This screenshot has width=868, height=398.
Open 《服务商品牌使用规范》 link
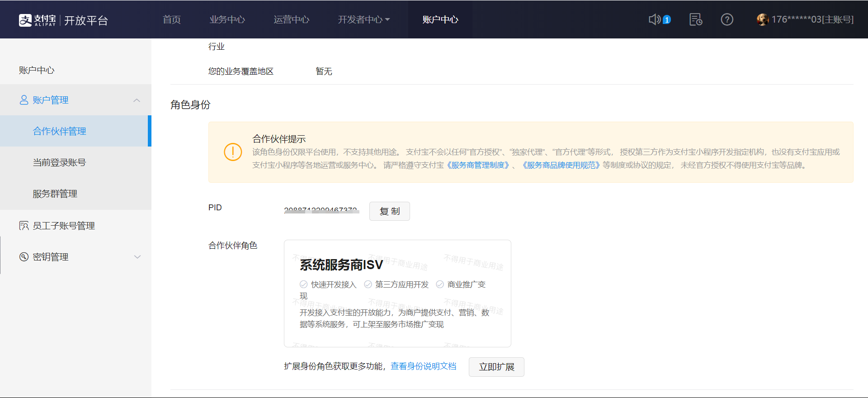tap(561, 165)
